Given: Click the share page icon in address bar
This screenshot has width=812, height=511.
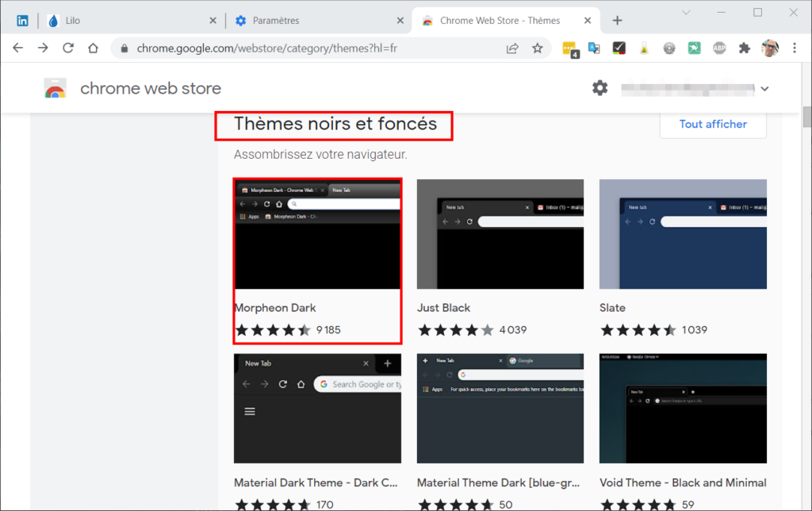Looking at the screenshot, I should (512, 48).
